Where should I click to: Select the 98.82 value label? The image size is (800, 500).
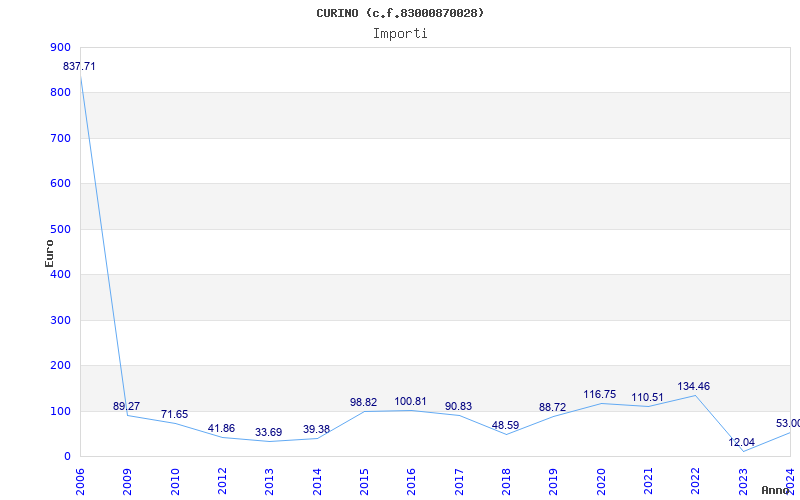click(363, 403)
